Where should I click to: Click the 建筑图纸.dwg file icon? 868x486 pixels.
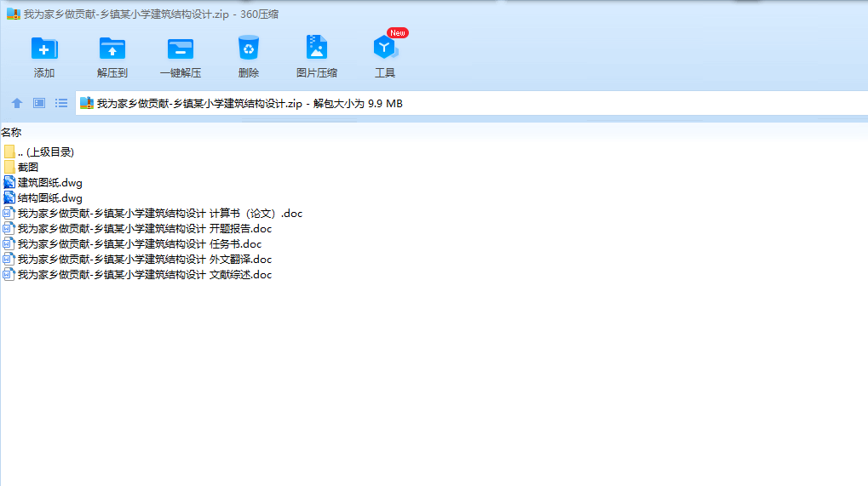9,182
